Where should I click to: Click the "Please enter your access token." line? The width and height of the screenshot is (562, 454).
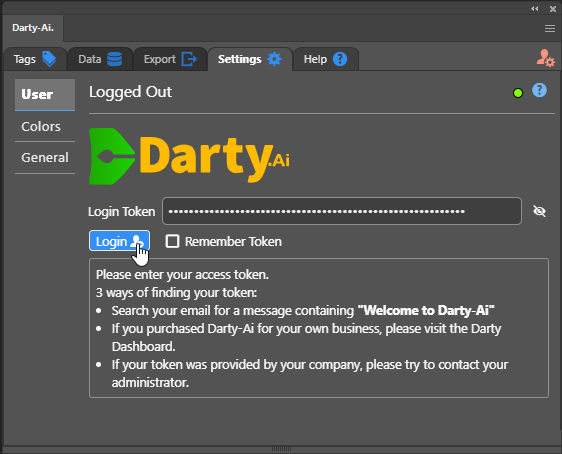(182, 275)
